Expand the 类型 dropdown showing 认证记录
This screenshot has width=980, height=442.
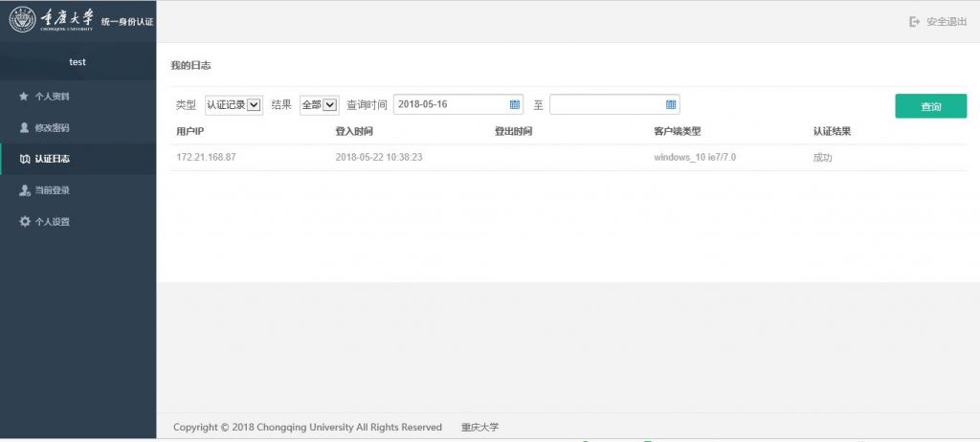coord(234,105)
